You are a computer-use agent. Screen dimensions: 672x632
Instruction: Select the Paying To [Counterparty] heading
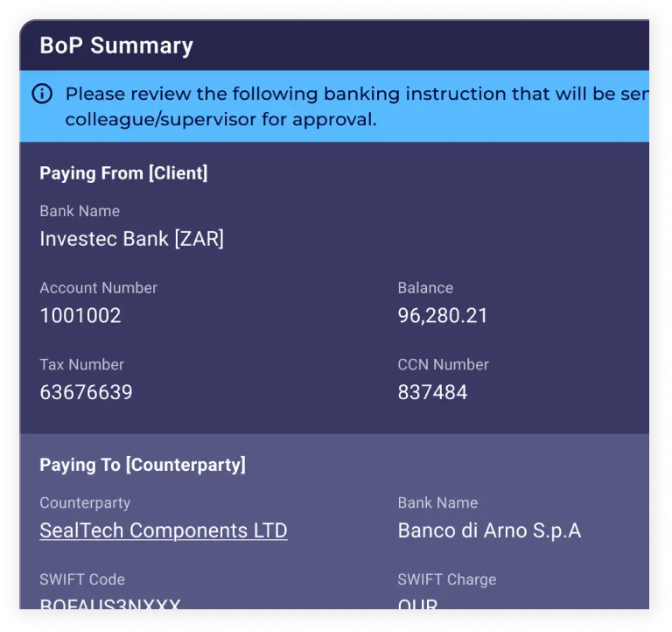[143, 465]
